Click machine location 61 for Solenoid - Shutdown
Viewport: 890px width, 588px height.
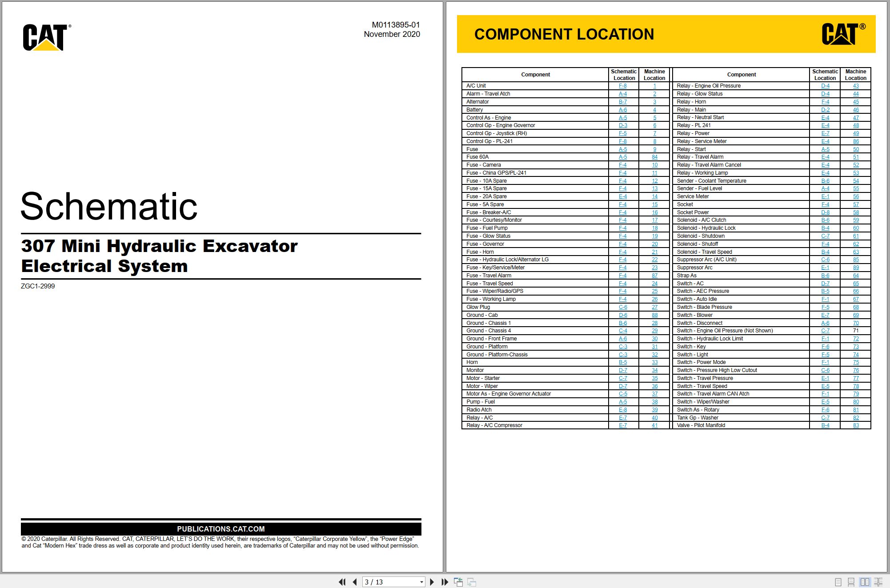point(856,236)
